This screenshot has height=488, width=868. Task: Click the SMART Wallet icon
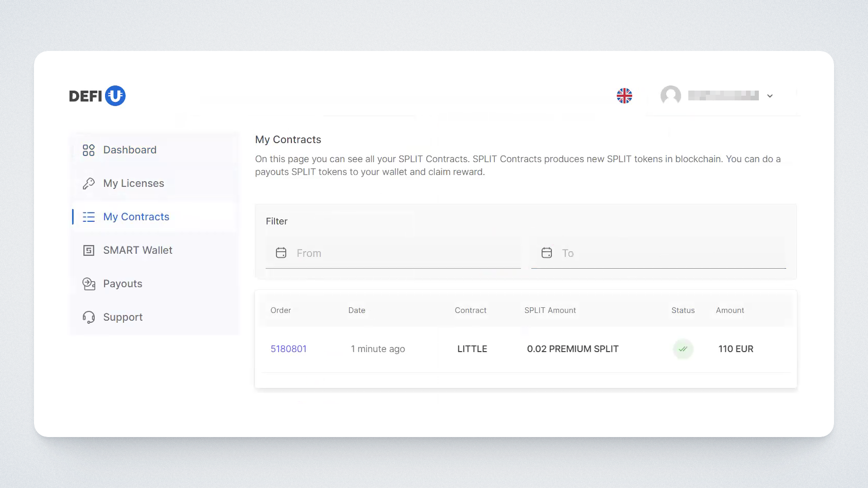(x=89, y=251)
